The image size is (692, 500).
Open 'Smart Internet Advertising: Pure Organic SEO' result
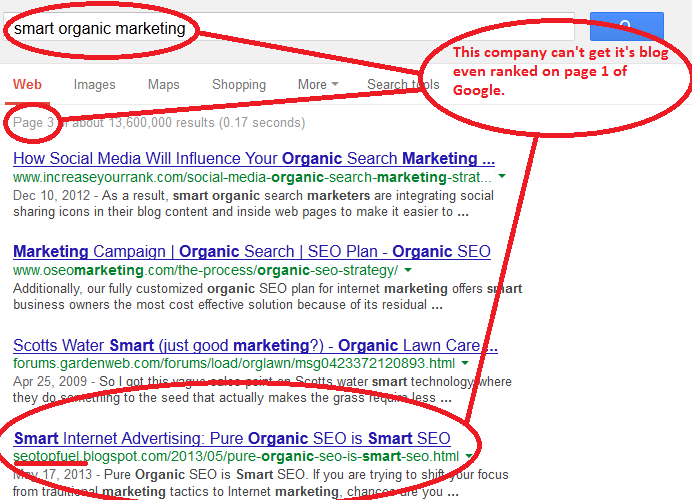tap(232, 438)
